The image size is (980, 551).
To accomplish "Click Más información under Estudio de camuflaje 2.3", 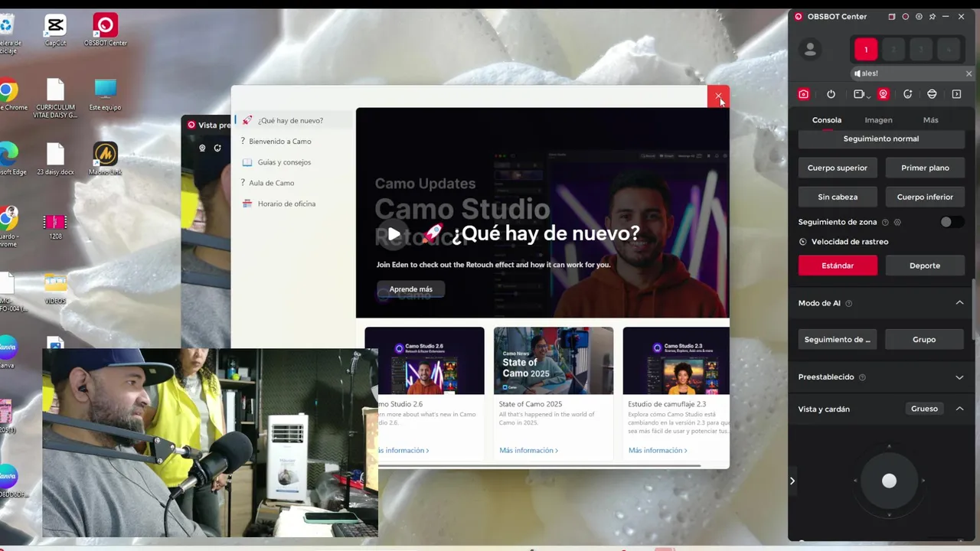I will [x=658, y=451].
